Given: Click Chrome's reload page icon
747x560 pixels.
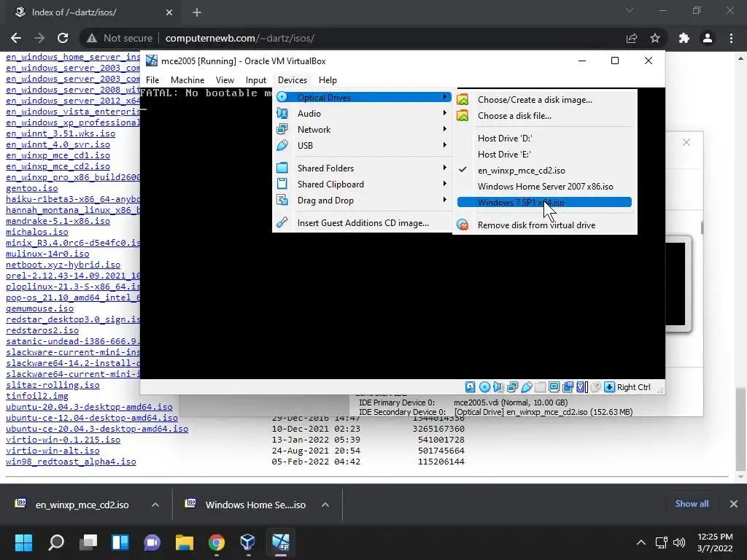Looking at the screenshot, I should tap(63, 38).
